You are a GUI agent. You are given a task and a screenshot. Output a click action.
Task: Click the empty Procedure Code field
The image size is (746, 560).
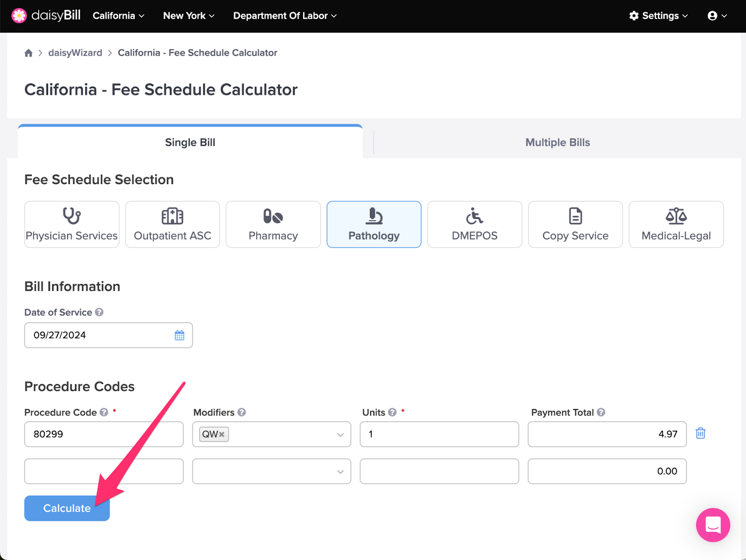point(104,471)
